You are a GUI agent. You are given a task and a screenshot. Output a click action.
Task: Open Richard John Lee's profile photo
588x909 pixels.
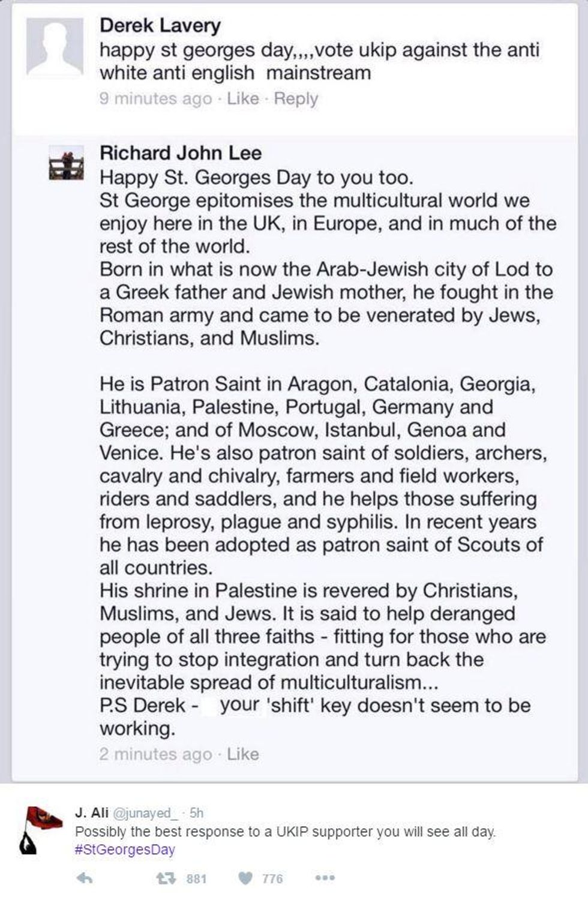[66, 164]
